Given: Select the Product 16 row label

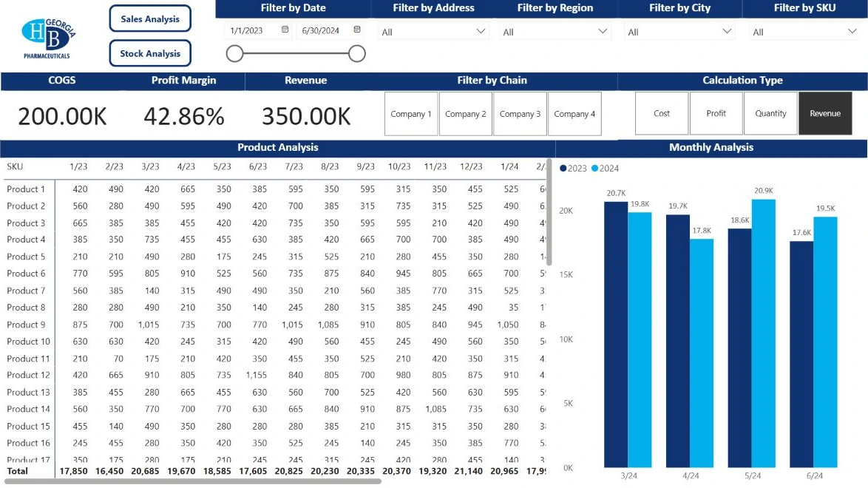Looking at the screenshot, I should (28, 443).
